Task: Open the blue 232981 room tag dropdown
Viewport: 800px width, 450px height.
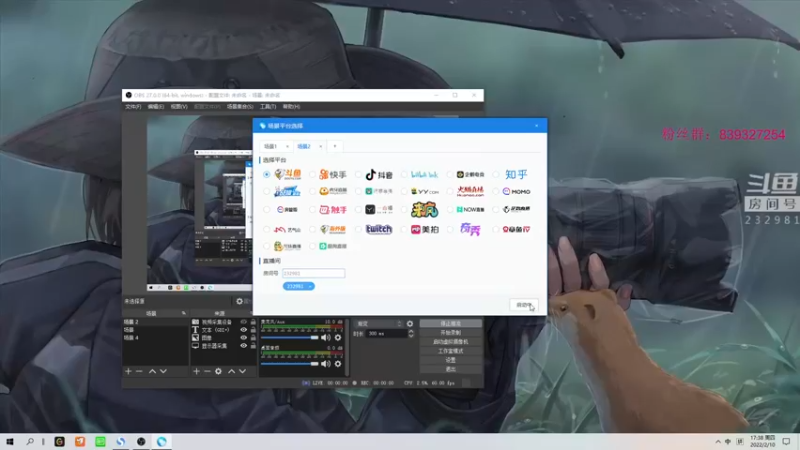Action: pyautogui.click(x=298, y=286)
